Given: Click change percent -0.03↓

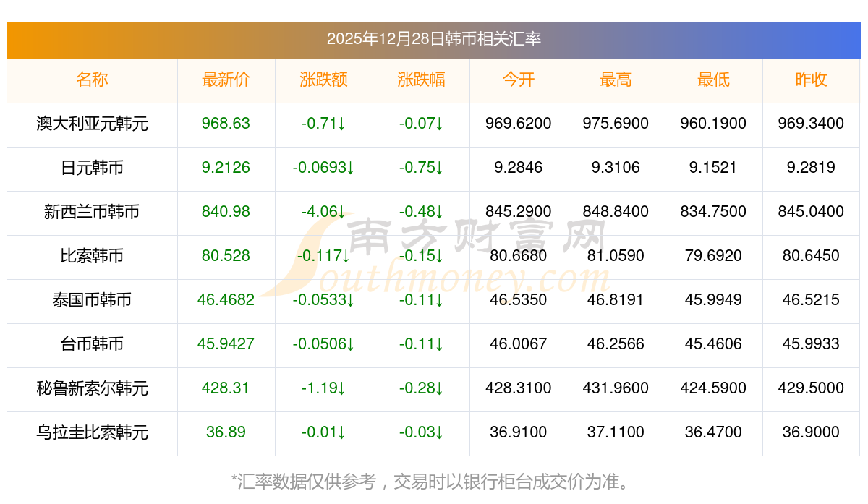Looking at the screenshot, I should point(421,432).
